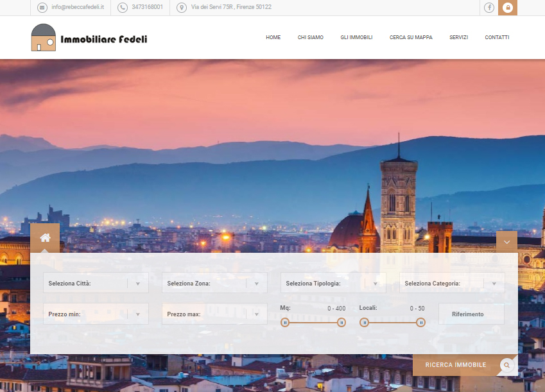Click the Mq slider right handle
The height and width of the screenshot is (392, 545).
pyautogui.click(x=342, y=323)
